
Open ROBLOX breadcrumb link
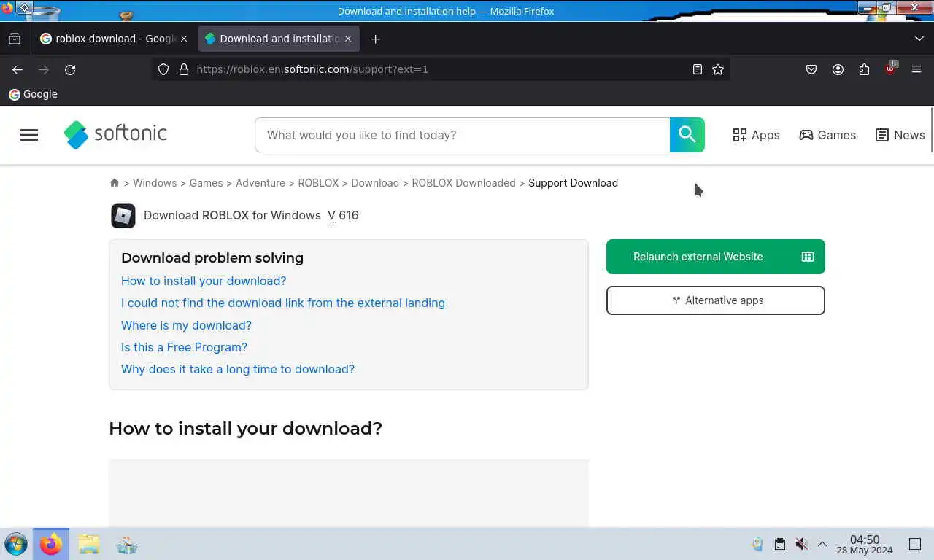point(318,183)
